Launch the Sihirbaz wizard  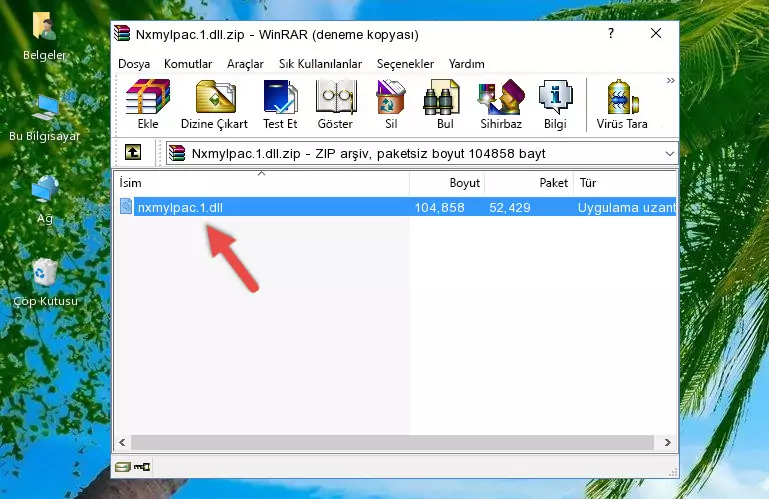(x=501, y=105)
